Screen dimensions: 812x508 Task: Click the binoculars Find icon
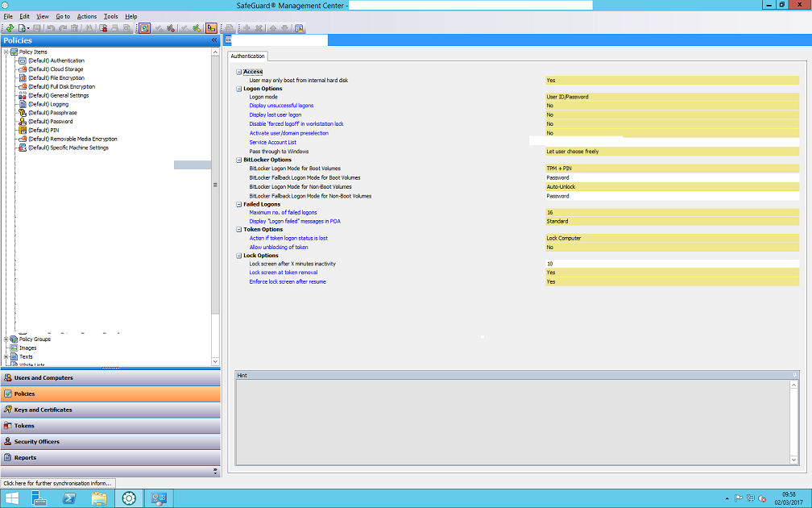coord(89,28)
